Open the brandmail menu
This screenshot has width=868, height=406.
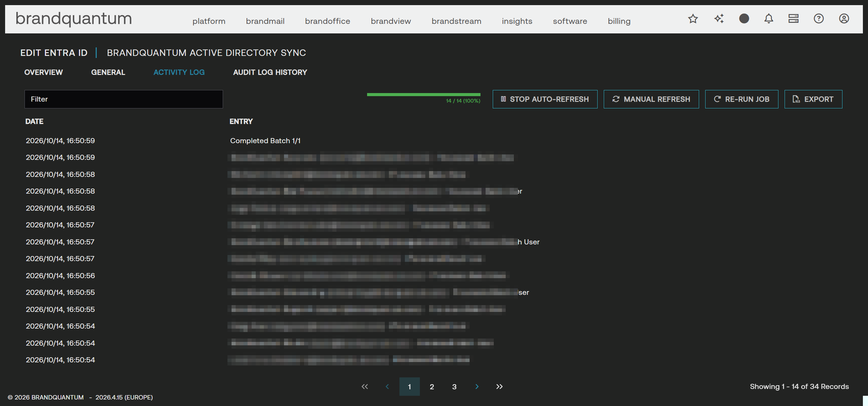tap(265, 21)
